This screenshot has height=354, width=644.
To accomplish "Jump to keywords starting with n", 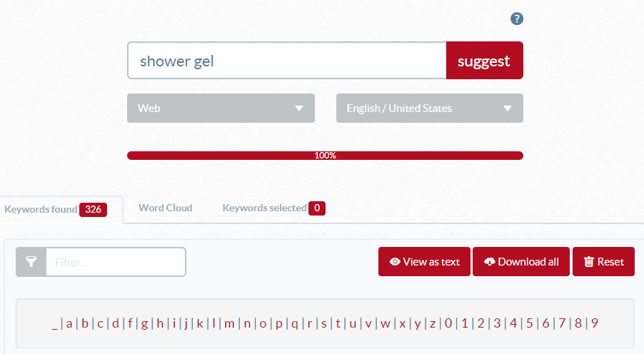I will click(x=247, y=324).
